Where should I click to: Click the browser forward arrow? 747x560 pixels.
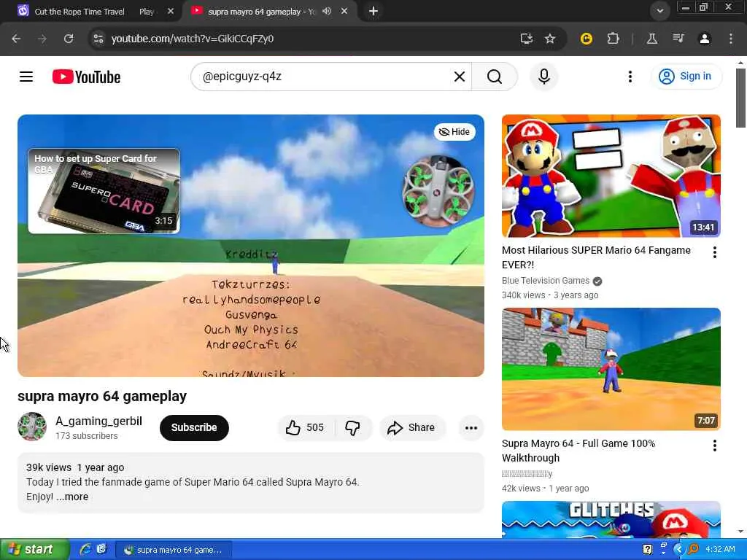point(42,39)
